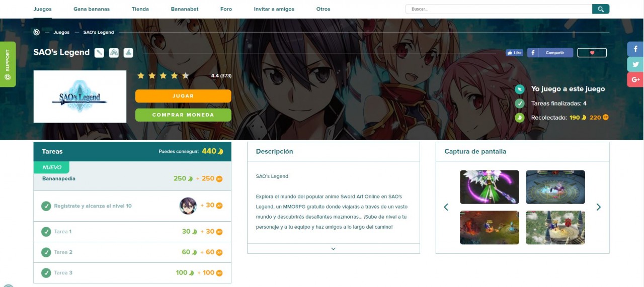644x287 pixels.
Task: Open the top-right arena screenshot thumbnail
Action: point(555,187)
